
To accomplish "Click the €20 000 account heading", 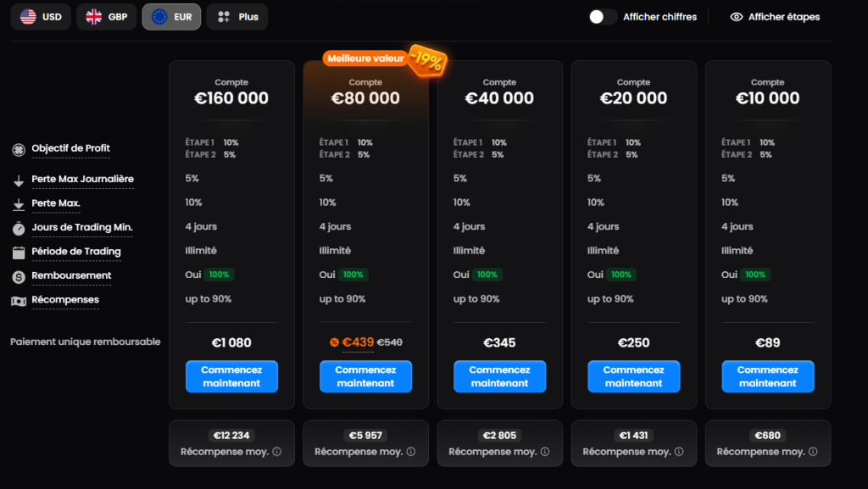I will click(x=633, y=98).
